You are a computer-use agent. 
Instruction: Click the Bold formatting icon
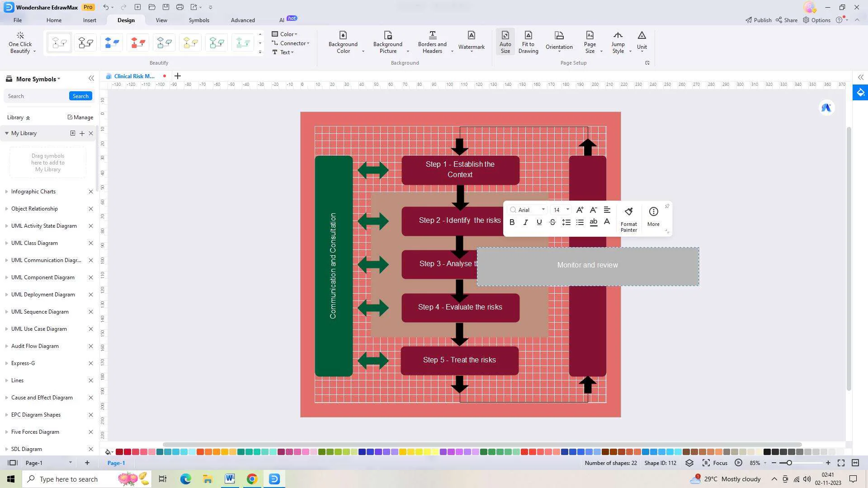pyautogui.click(x=511, y=222)
